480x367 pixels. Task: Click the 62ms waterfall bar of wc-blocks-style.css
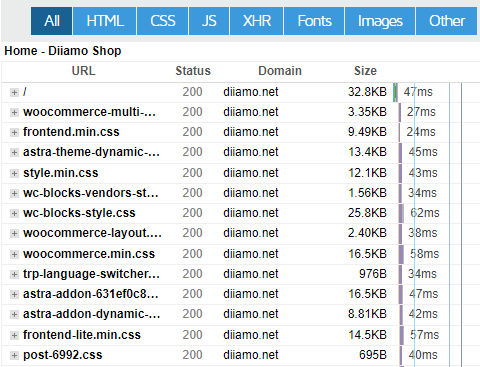tap(401, 213)
